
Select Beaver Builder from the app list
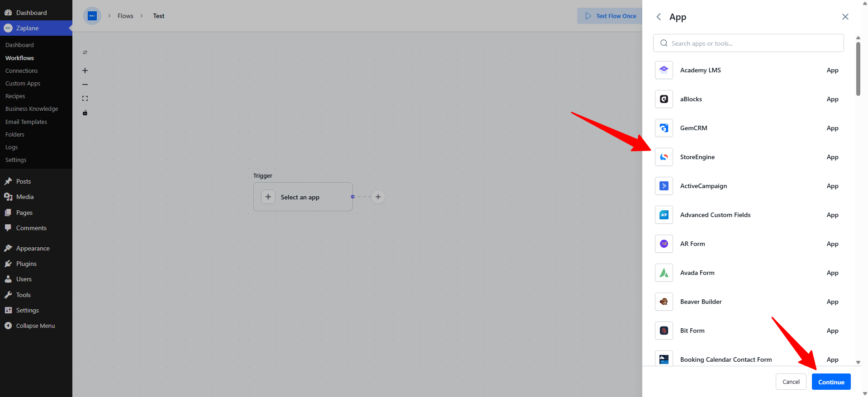tap(749, 302)
